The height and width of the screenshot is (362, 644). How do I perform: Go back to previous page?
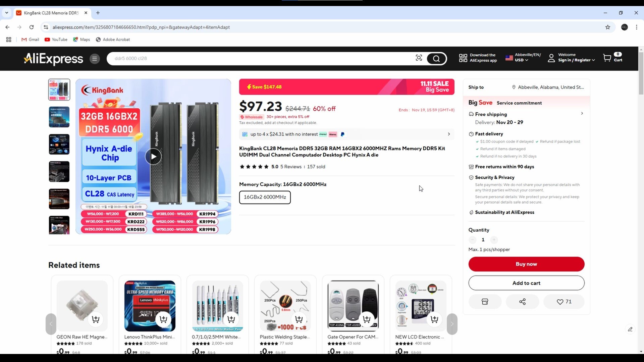click(x=7, y=27)
